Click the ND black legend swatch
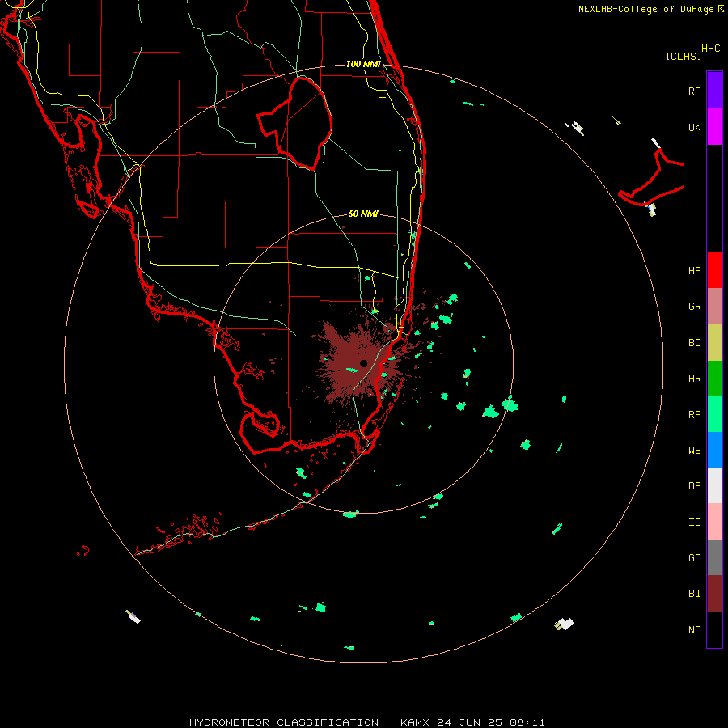The image size is (728, 728). 714,629
